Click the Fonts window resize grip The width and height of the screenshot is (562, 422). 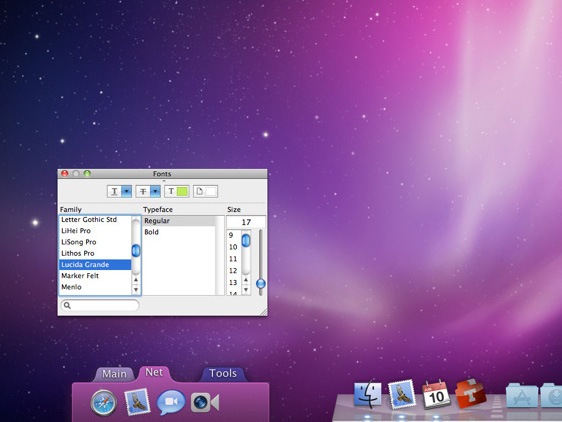(263, 312)
